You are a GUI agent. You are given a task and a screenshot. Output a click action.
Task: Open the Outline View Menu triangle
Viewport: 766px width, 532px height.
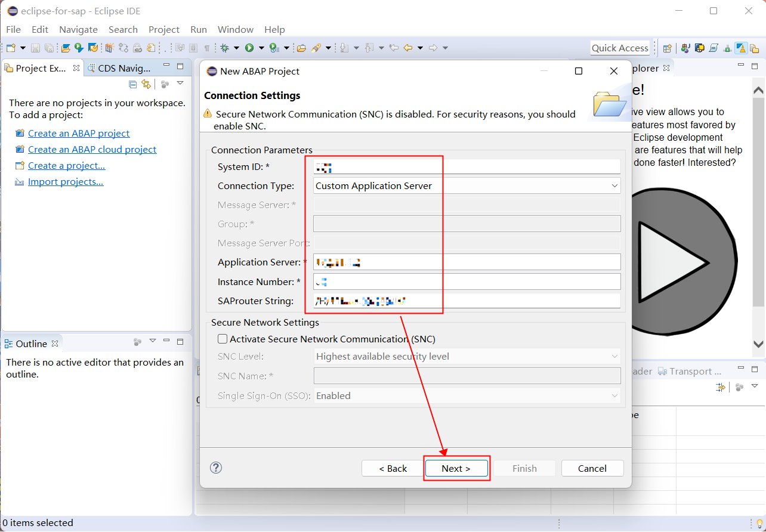pyautogui.click(x=153, y=341)
